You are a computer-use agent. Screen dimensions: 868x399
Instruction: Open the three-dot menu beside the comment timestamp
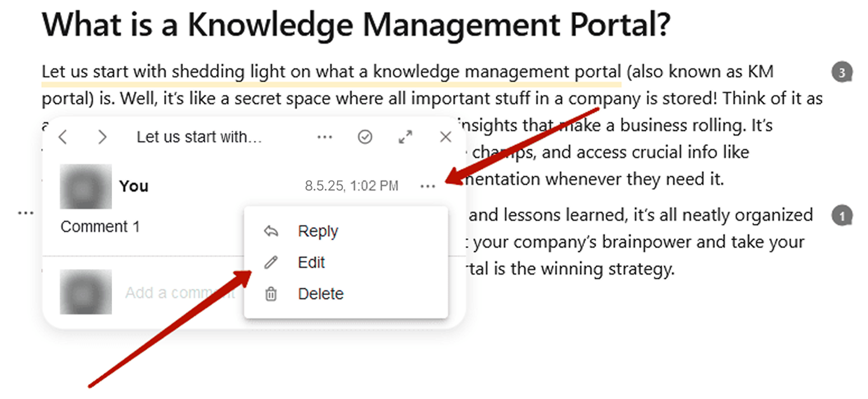427,187
